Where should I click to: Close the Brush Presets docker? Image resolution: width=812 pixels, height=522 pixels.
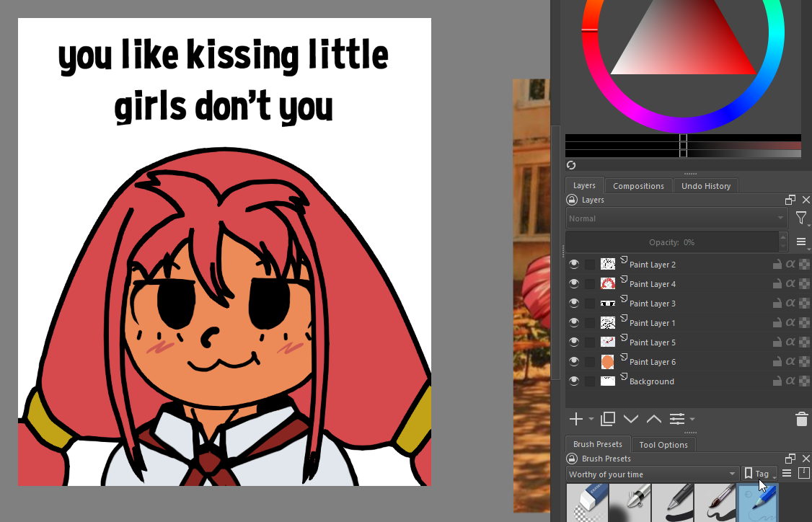click(806, 459)
